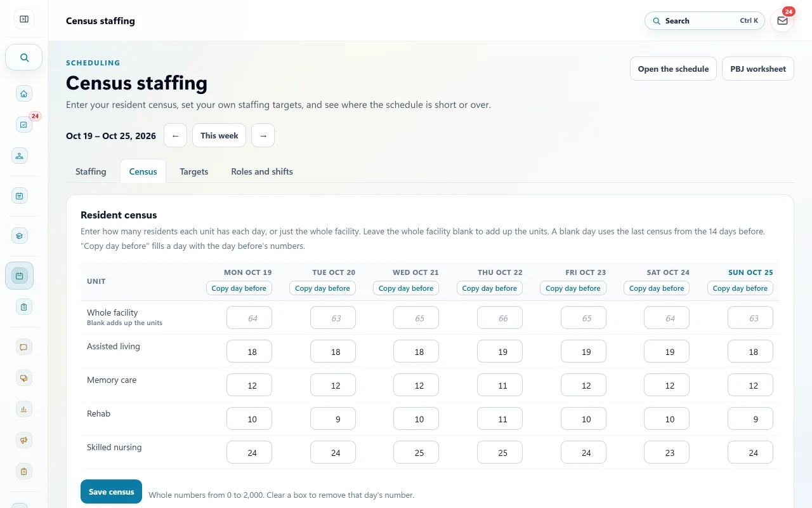Toggle the sidebar panel icon
The width and height of the screenshot is (812, 508).
coord(24,19)
